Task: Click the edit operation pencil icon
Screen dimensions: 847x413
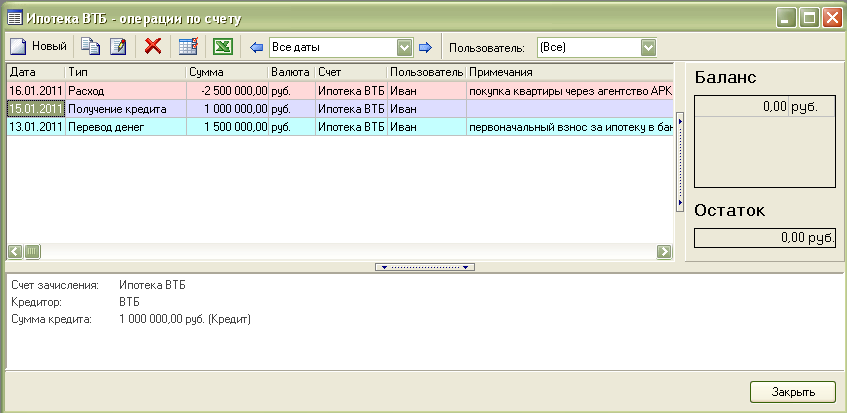Action: (x=118, y=47)
